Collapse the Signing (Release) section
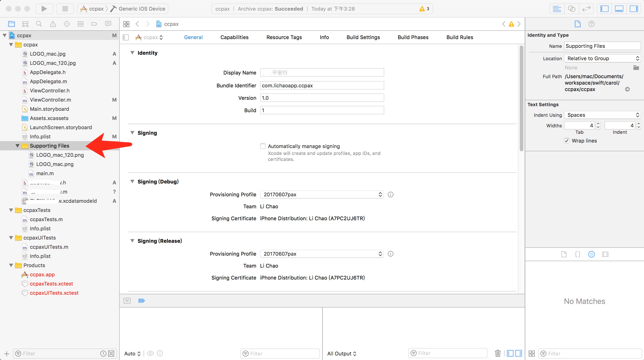The width and height of the screenshot is (644, 360). 132,241
